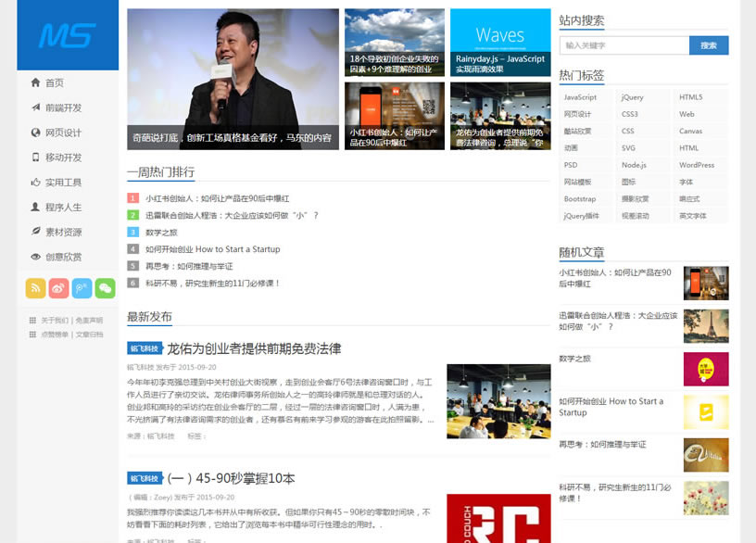Open the blue Tencent Weibo icon
Viewport: 756px width, 543px height.
[82, 288]
